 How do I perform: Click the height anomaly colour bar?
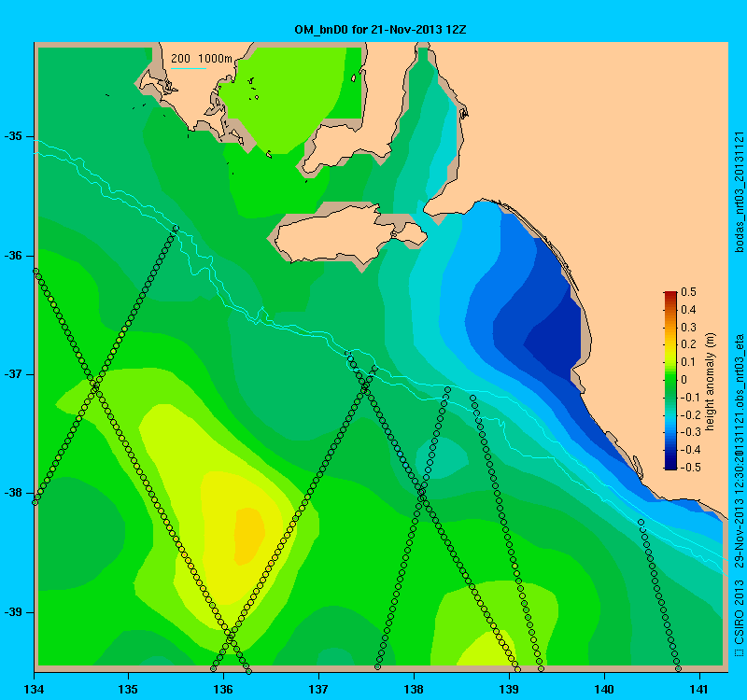click(x=670, y=381)
